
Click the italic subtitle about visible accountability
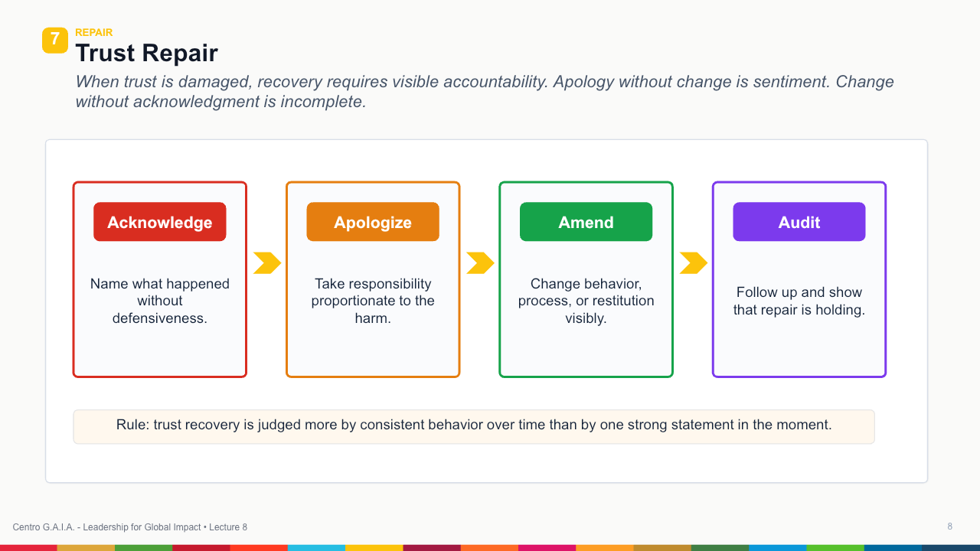(x=485, y=91)
